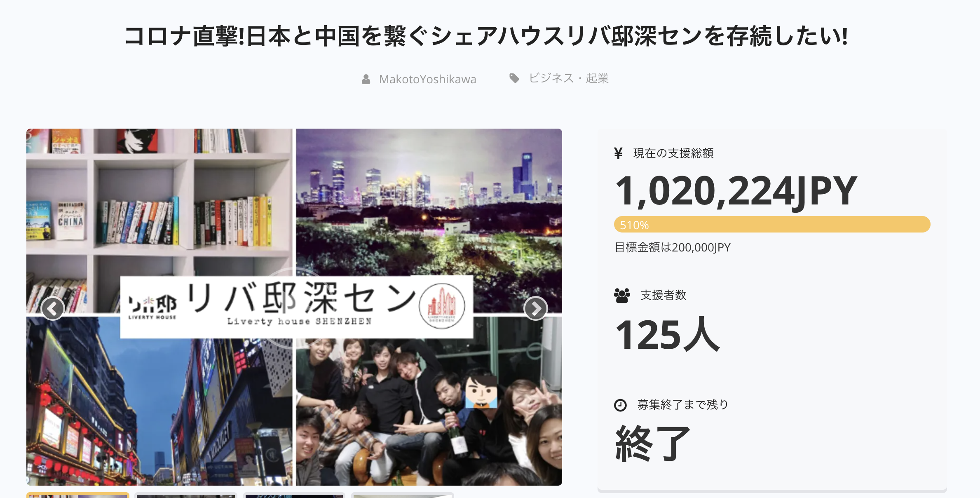Click the Liverty House logo in banner
Viewport: 980px width, 498px height.
[x=152, y=308]
